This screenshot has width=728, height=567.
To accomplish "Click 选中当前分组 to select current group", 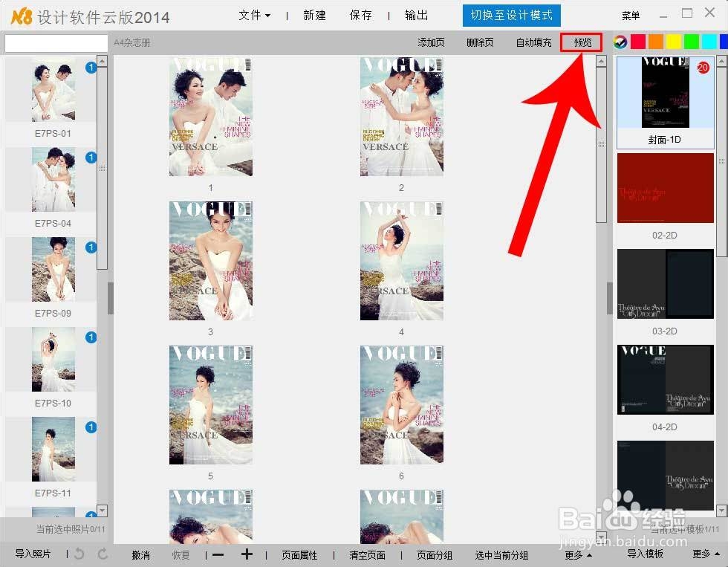I will (501, 555).
